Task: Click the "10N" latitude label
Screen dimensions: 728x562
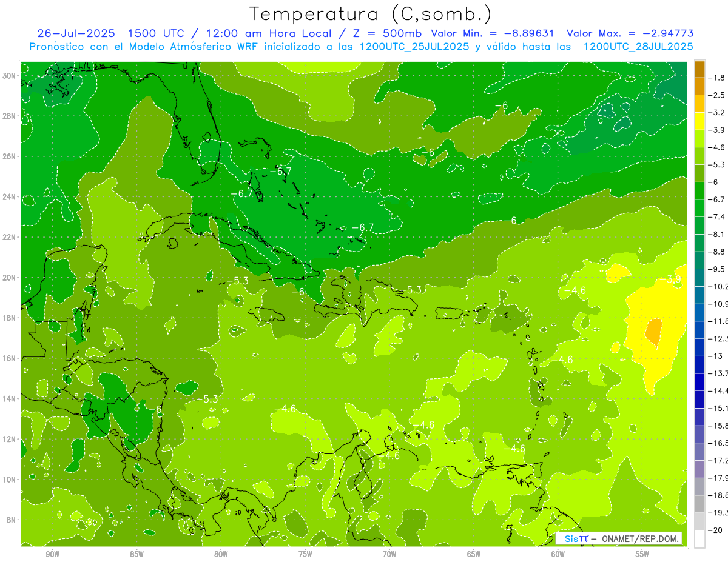Action: tap(10, 480)
